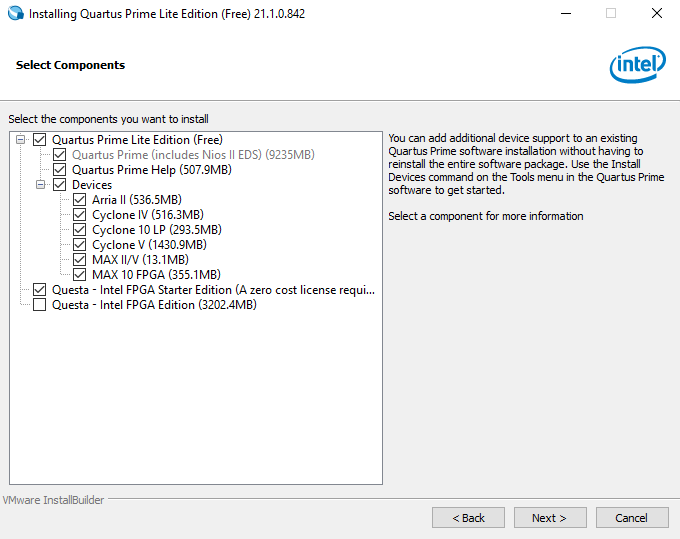Cancel the installation
The image size is (680, 539).
[x=632, y=518]
